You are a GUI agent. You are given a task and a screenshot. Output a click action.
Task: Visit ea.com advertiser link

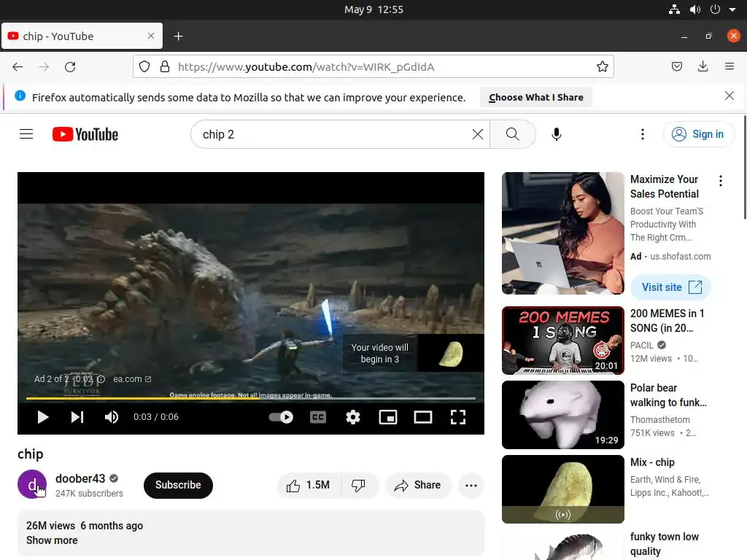point(132,379)
